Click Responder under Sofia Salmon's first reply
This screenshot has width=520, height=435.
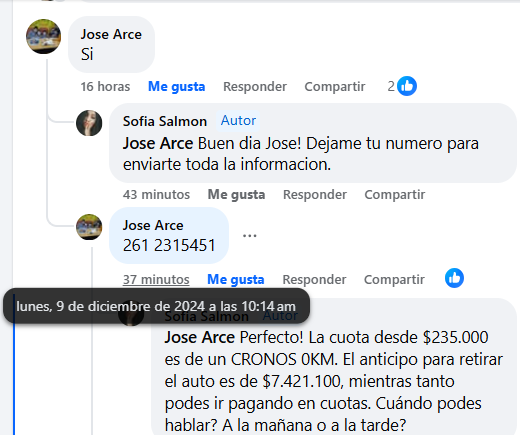tap(315, 194)
